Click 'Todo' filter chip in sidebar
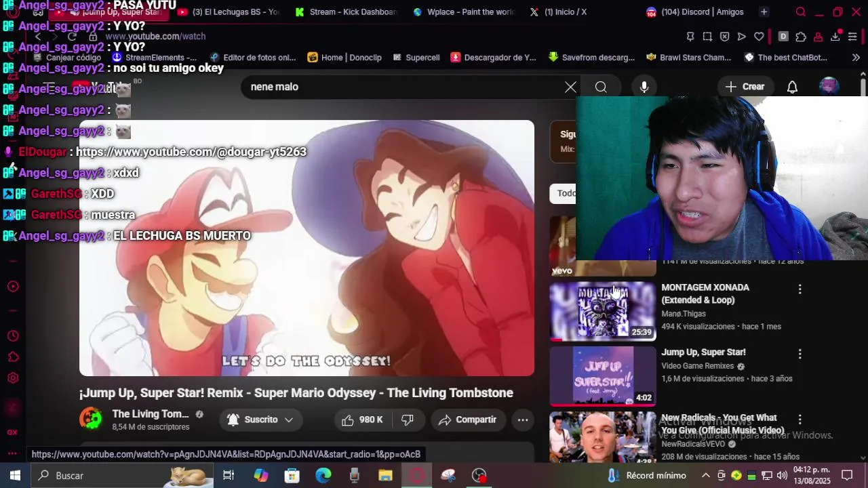The height and width of the screenshot is (488, 868). click(564, 194)
